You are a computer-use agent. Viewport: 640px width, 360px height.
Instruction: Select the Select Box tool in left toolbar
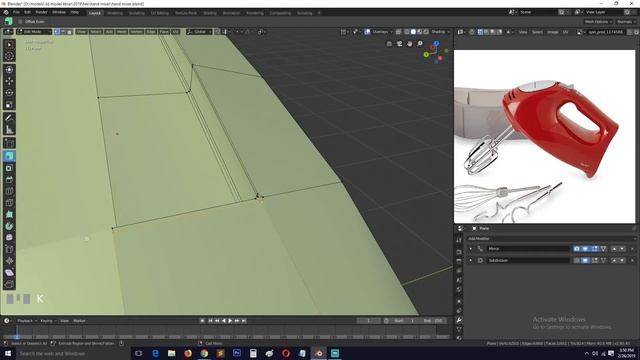click(x=9, y=45)
